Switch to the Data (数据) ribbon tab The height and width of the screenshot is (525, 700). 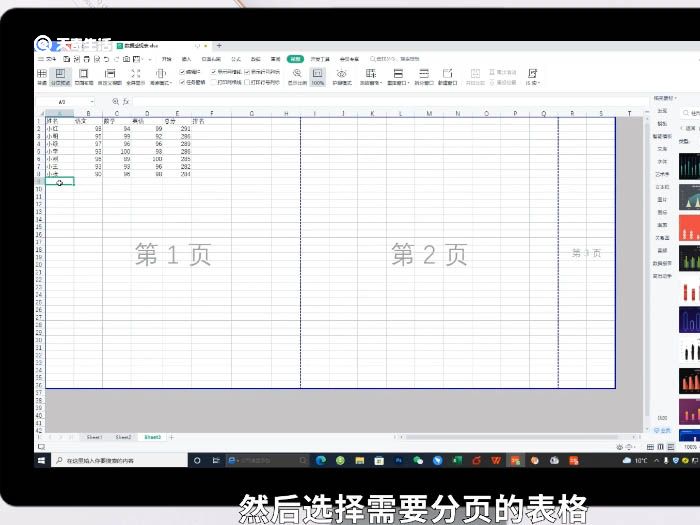(255, 59)
